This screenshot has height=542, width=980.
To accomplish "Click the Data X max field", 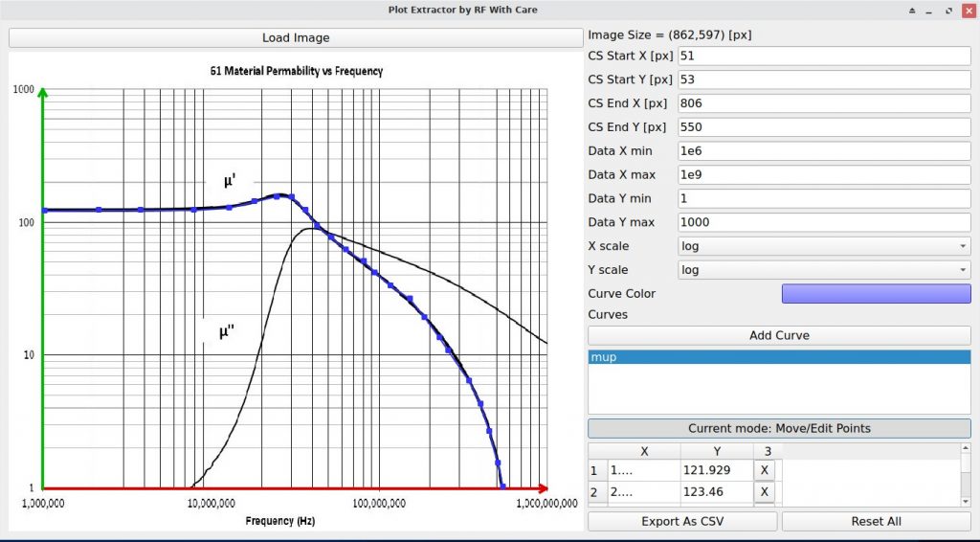I will 824,175.
